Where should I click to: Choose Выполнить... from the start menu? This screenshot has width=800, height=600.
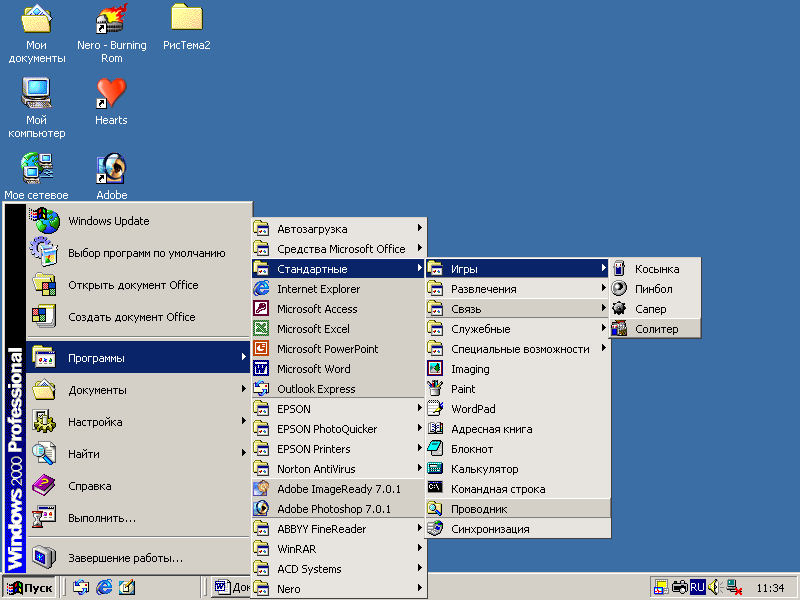click(139, 518)
